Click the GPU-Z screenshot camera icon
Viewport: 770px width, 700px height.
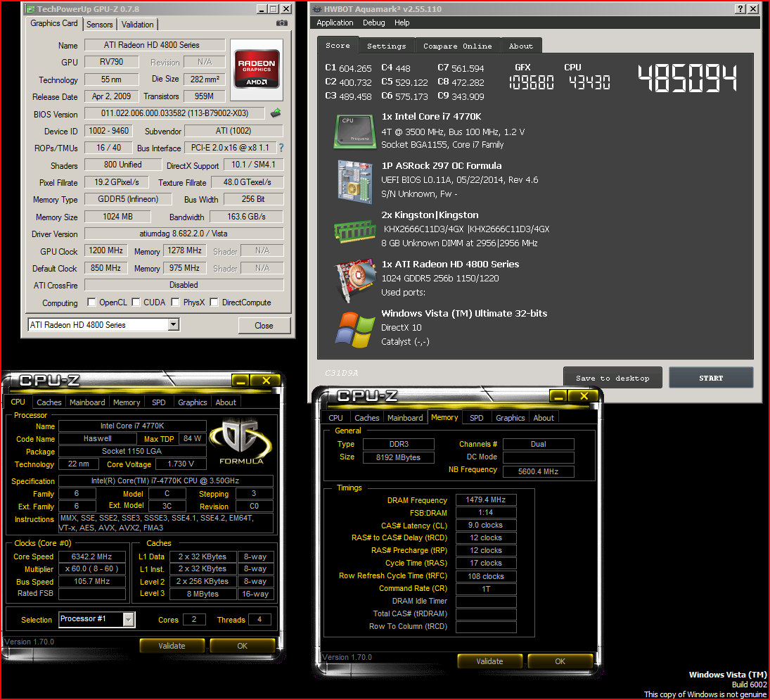coord(282,23)
